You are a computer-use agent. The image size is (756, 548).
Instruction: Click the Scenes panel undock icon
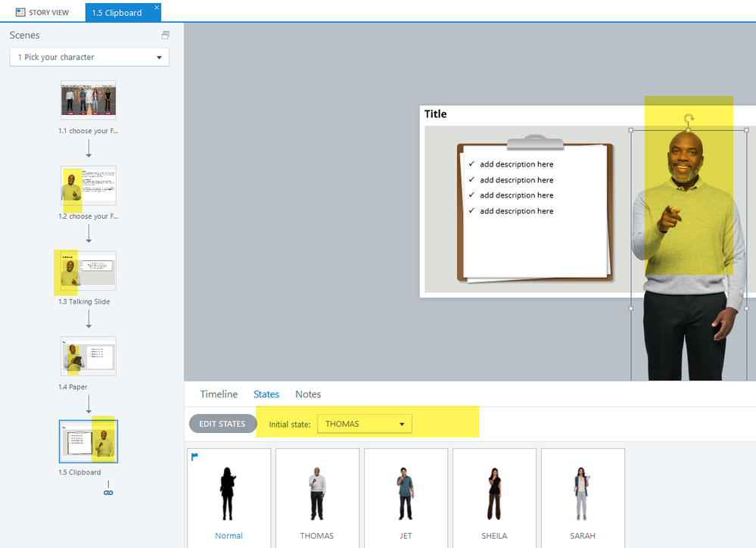tap(166, 36)
